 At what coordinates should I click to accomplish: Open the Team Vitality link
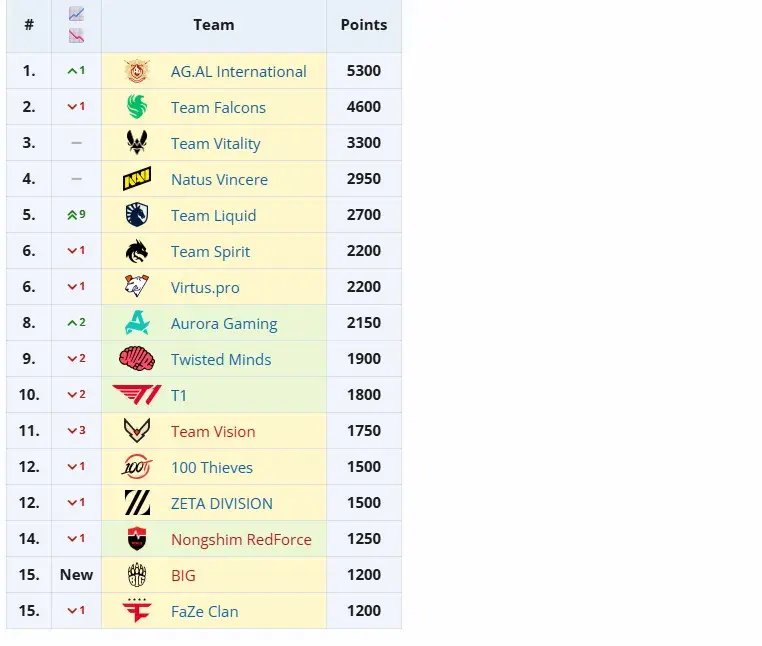coord(216,143)
